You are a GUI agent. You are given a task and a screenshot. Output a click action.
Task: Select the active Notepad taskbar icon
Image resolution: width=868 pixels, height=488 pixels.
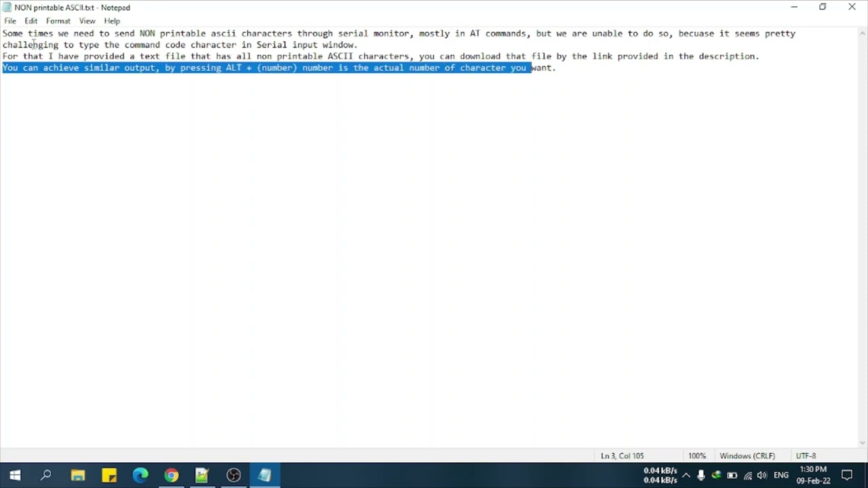pos(264,475)
